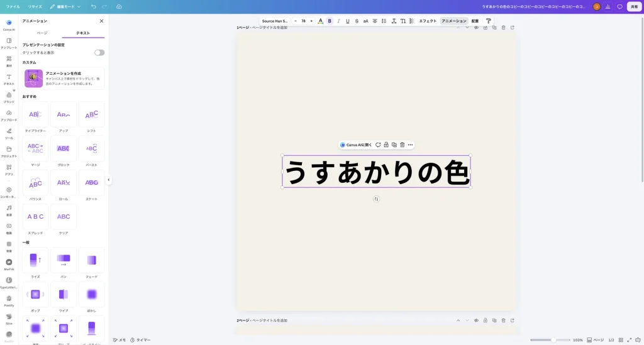Click zoom percentage 103%
Image resolution: width=644 pixels, height=345 pixels.
pyautogui.click(x=578, y=340)
